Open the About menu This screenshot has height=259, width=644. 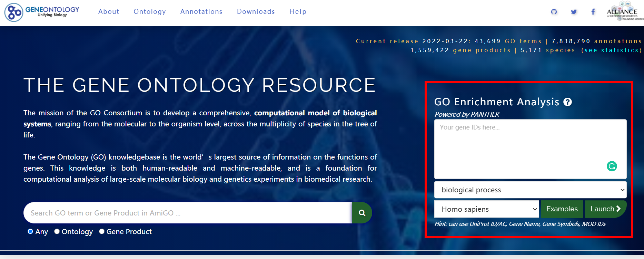tap(109, 11)
